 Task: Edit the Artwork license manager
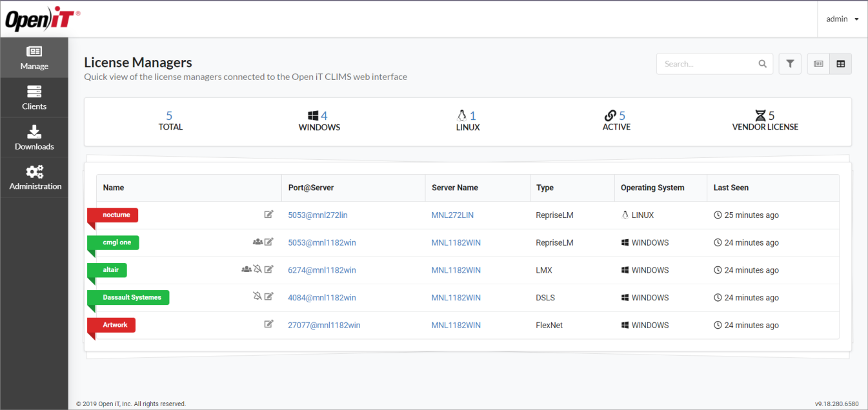pos(269,324)
